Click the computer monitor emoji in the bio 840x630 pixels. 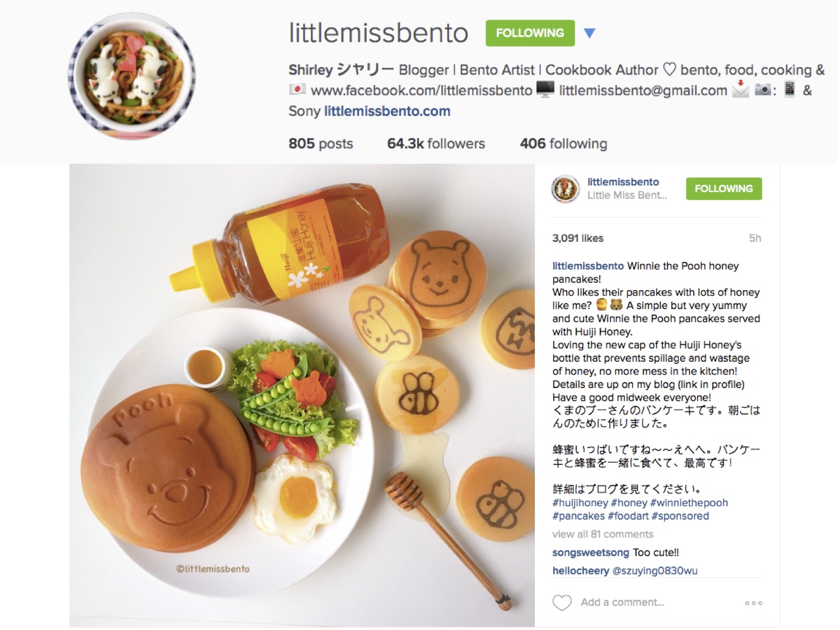pyautogui.click(x=545, y=90)
